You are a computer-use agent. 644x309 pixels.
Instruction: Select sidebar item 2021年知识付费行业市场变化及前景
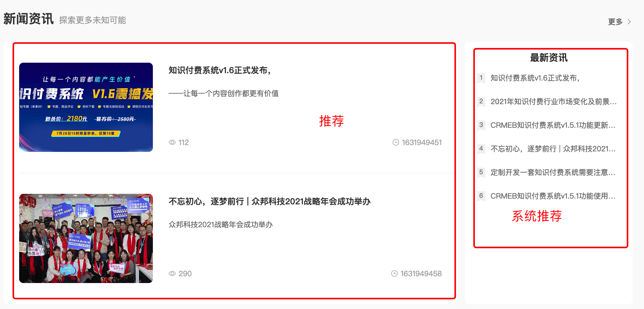pos(554,102)
